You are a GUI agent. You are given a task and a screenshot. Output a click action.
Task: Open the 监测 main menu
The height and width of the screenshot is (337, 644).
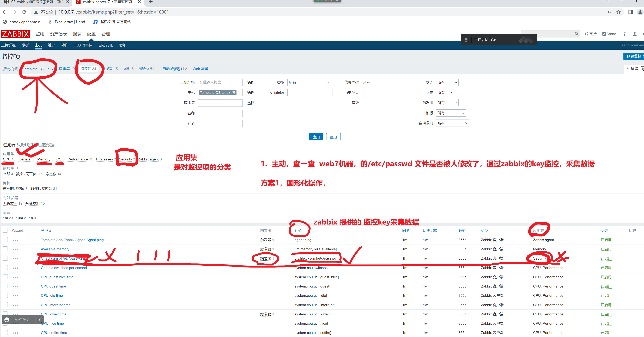pyautogui.click(x=40, y=34)
